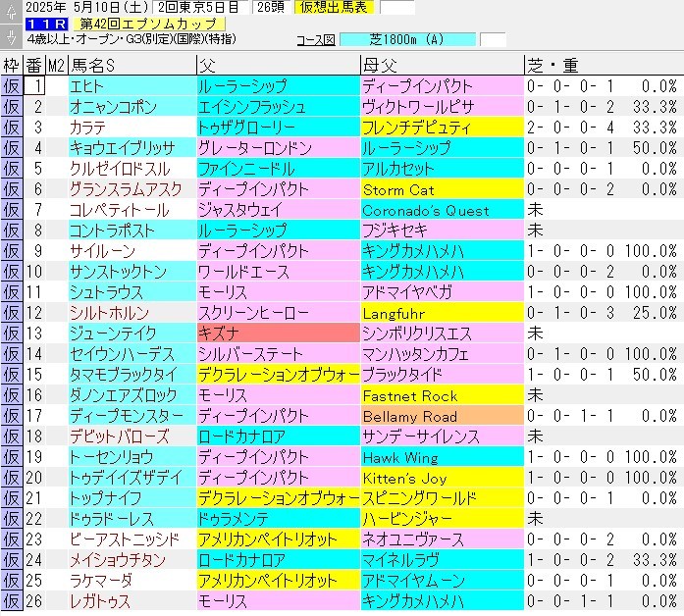The image size is (684, 616).
Task: Select horse name コレペティトール
Action: [132, 210]
